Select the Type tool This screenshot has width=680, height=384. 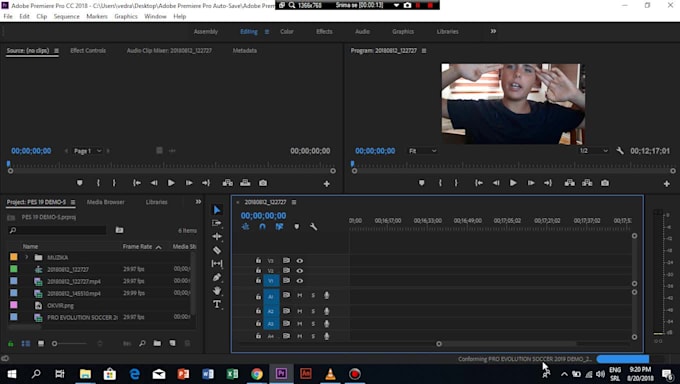(217, 304)
